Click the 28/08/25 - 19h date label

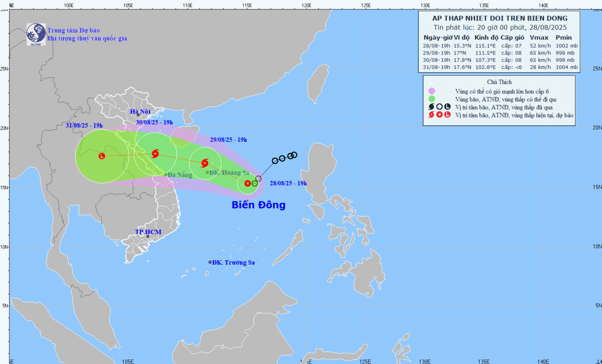288,183
